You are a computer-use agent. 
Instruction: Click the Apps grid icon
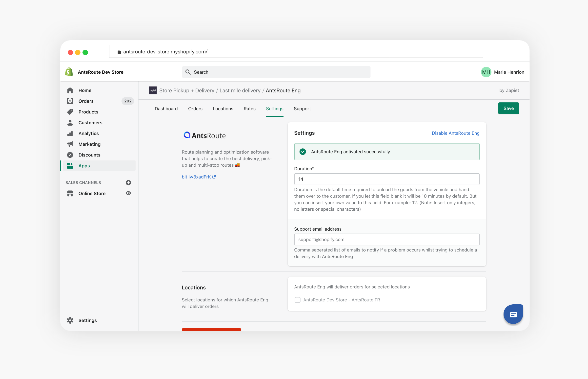[x=70, y=166]
